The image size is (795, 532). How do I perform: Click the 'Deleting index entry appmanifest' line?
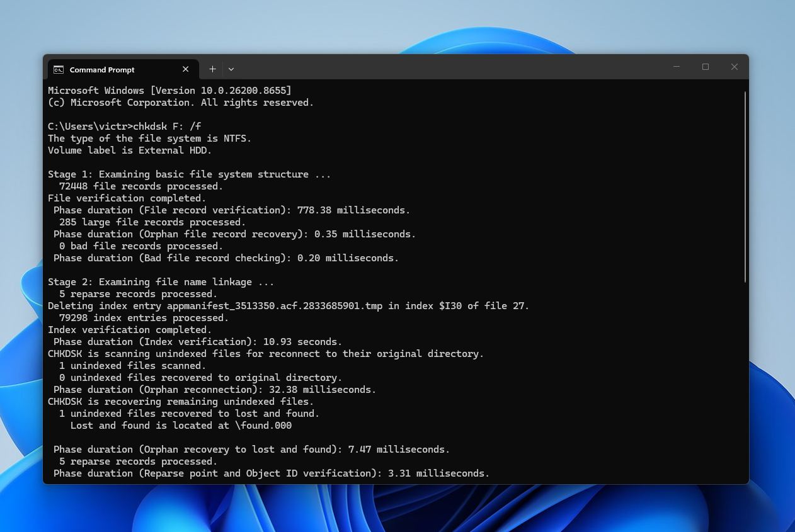click(289, 306)
